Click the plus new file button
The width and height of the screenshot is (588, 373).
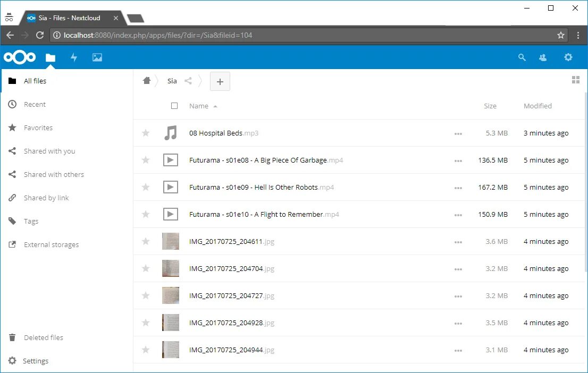[x=220, y=81]
